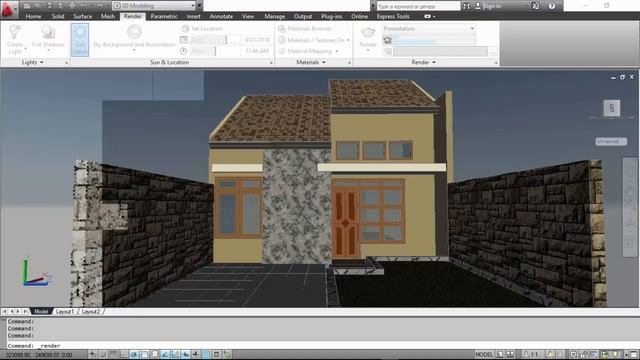Open the AutoCAD application menu button
The width and height of the screenshot is (640, 360).
tap(8, 9)
